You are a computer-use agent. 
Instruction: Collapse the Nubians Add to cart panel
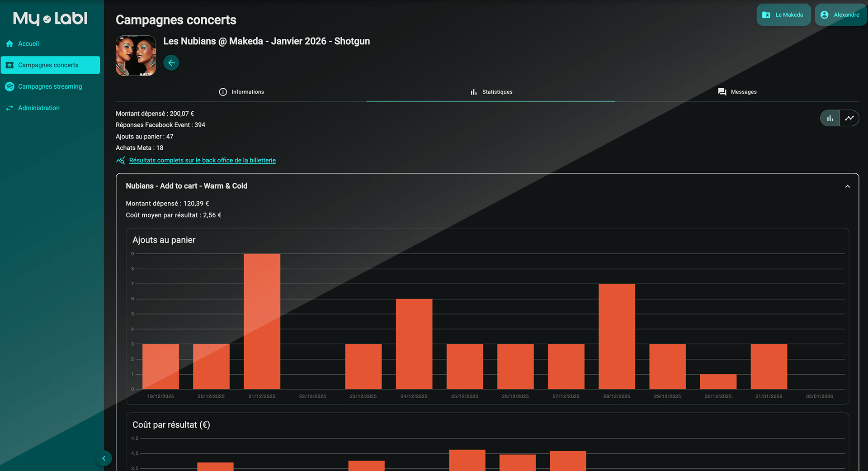(x=848, y=186)
